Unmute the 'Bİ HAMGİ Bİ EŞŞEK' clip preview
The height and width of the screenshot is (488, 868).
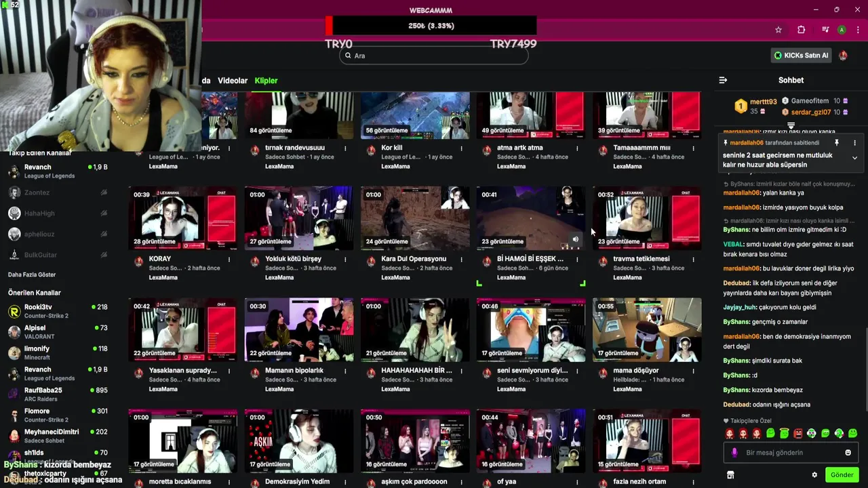pyautogui.click(x=575, y=239)
